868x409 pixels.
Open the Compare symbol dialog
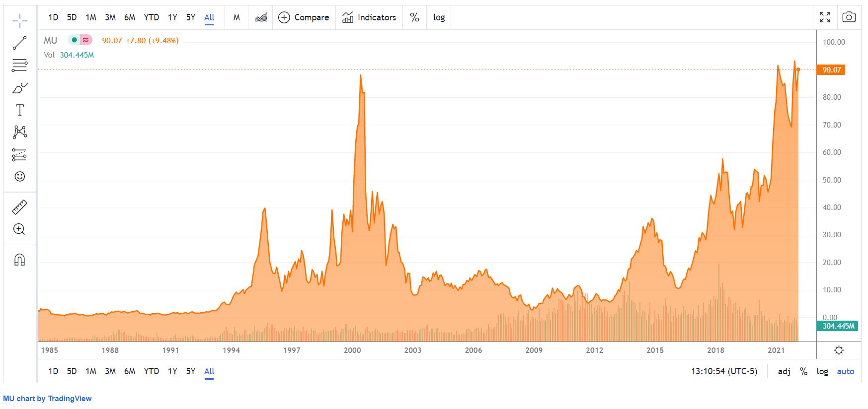[x=304, y=17]
